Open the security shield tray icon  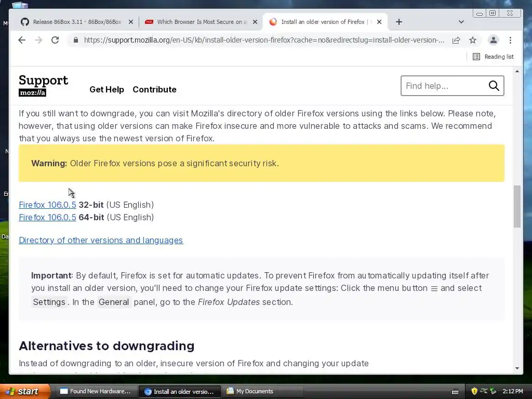[x=474, y=391]
